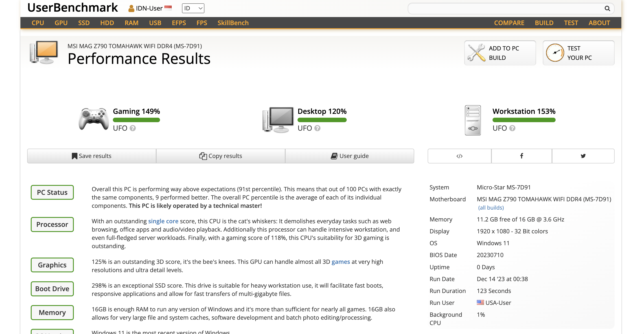Go to the SkillBench section
The image size is (644, 334).
pyautogui.click(x=233, y=23)
